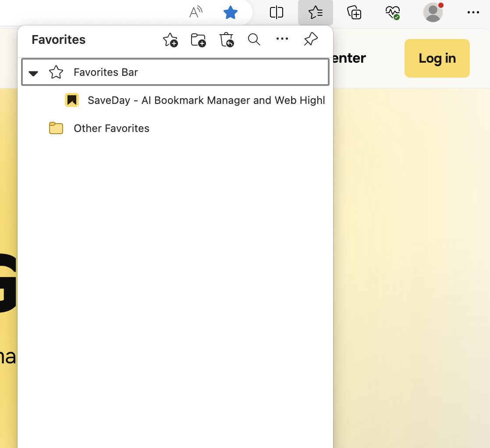Add current page to favorites
The width and height of the screenshot is (490, 448).
coord(170,39)
